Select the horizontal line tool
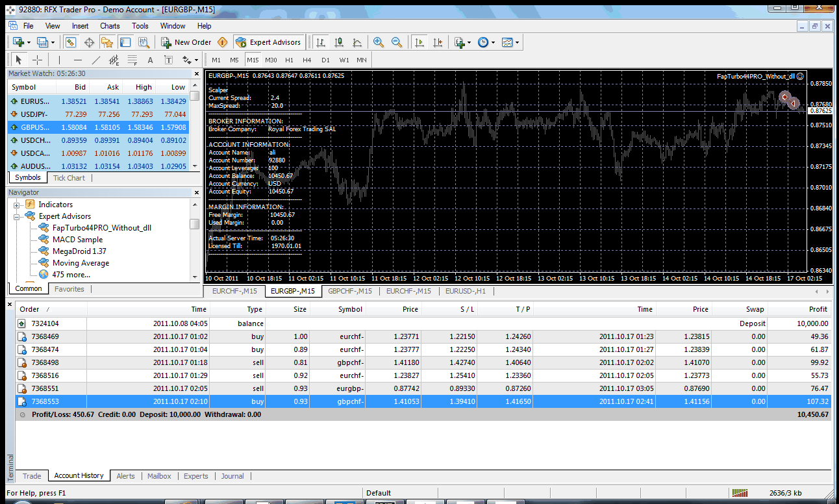This screenshot has width=839, height=504. coord(78,60)
